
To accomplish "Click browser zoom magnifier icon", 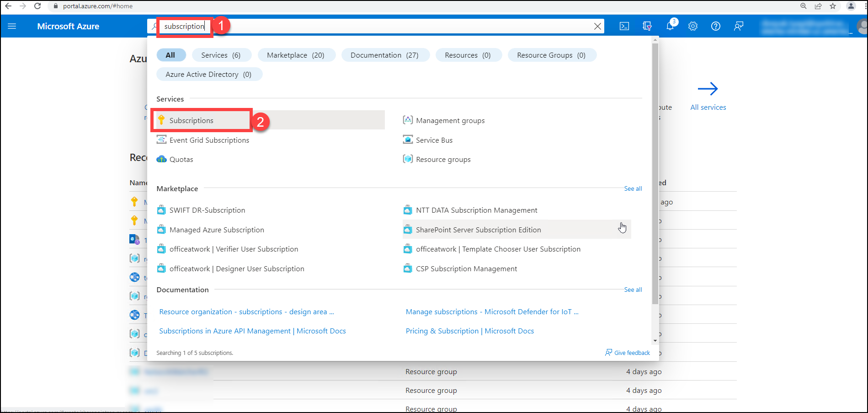I will tap(804, 6).
